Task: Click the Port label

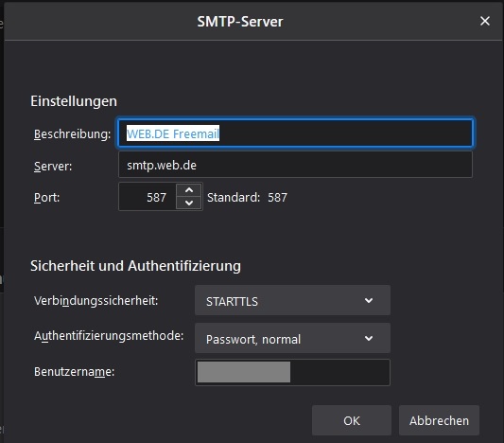Action: tap(47, 197)
